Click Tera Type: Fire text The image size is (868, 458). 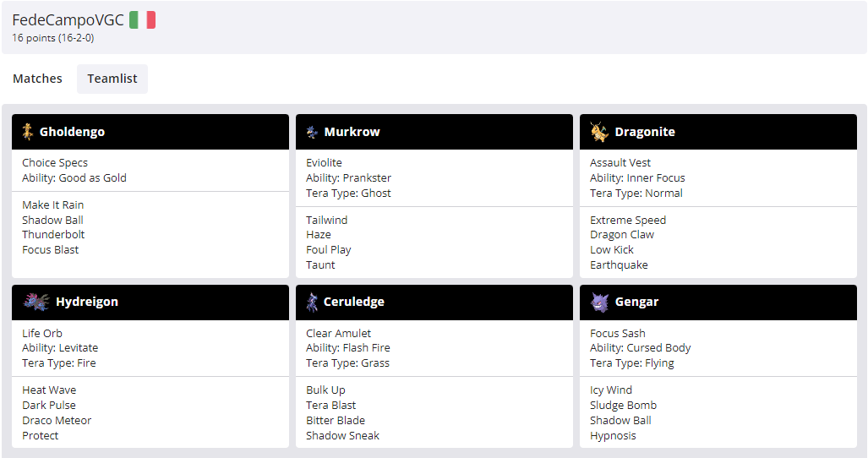(x=59, y=363)
